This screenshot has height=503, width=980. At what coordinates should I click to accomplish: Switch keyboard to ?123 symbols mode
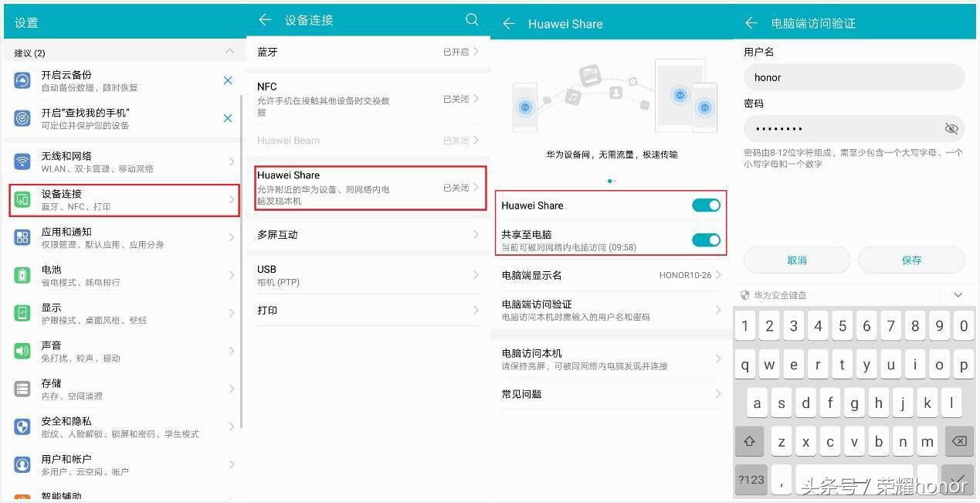(750, 479)
